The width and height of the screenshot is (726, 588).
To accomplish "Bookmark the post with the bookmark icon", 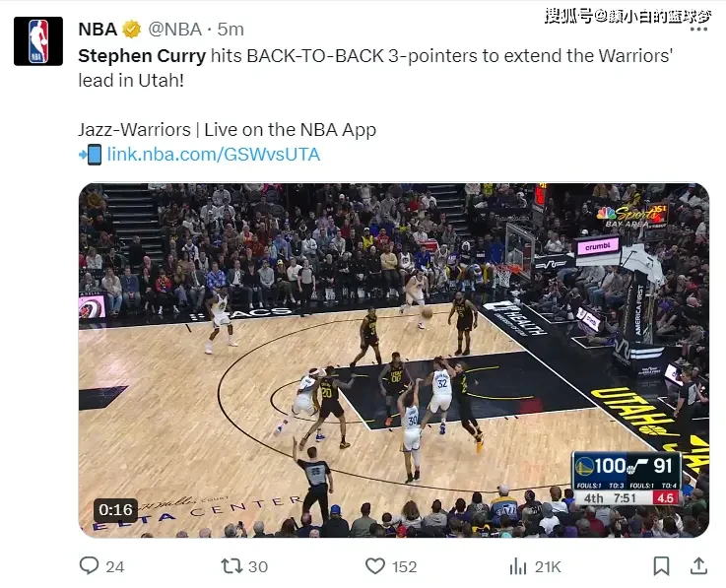I will click(661, 565).
